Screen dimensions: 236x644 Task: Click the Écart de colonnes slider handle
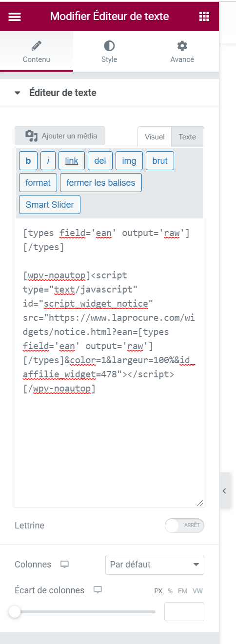click(x=15, y=612)
